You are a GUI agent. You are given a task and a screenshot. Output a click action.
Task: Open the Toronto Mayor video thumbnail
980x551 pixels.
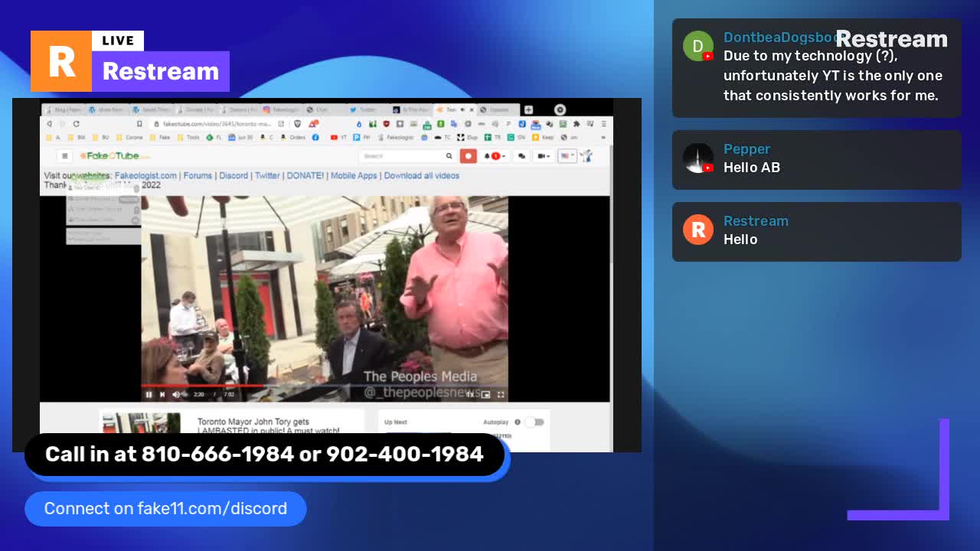142,425
